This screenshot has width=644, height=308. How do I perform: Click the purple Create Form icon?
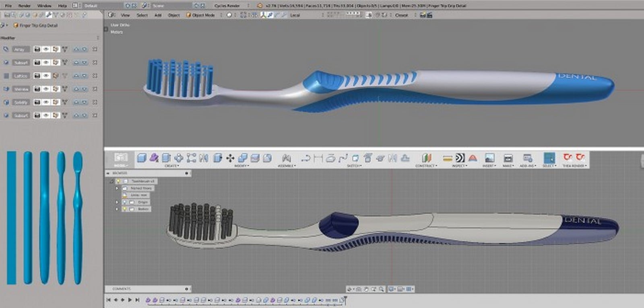click(x=154, y=158)
